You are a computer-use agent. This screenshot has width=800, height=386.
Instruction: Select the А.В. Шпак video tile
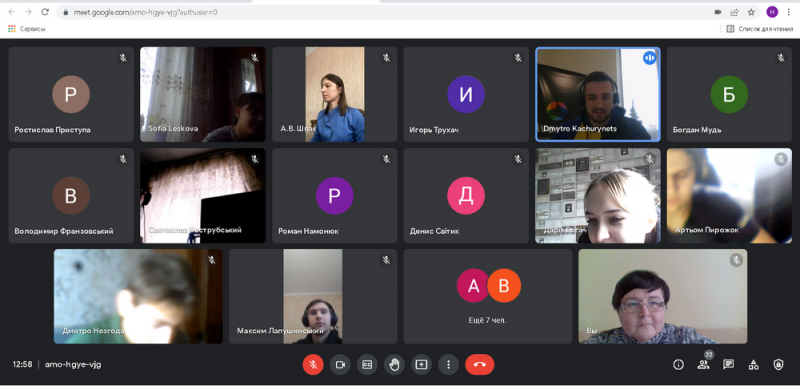pos(334,94)
